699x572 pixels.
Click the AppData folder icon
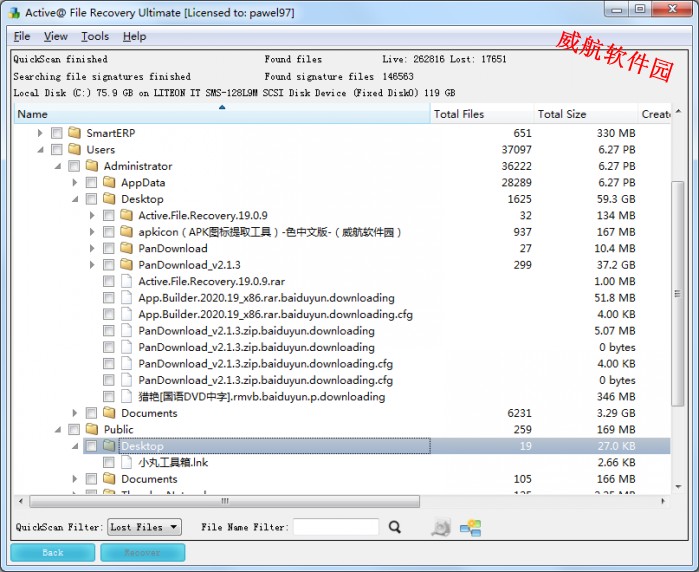tap(109, 183)
